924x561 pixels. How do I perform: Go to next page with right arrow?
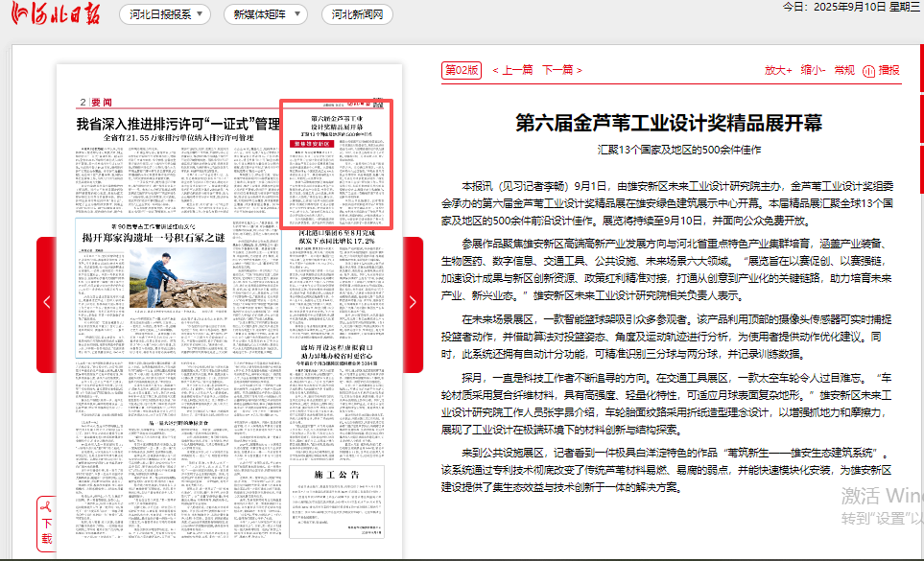pyautogui.click(x=413, y=302)
